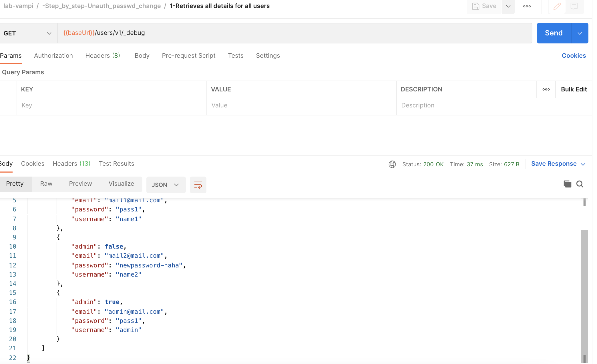Switch to the Authorization tab
This screenshot has height=364, width=597.
tap(53, 56)
